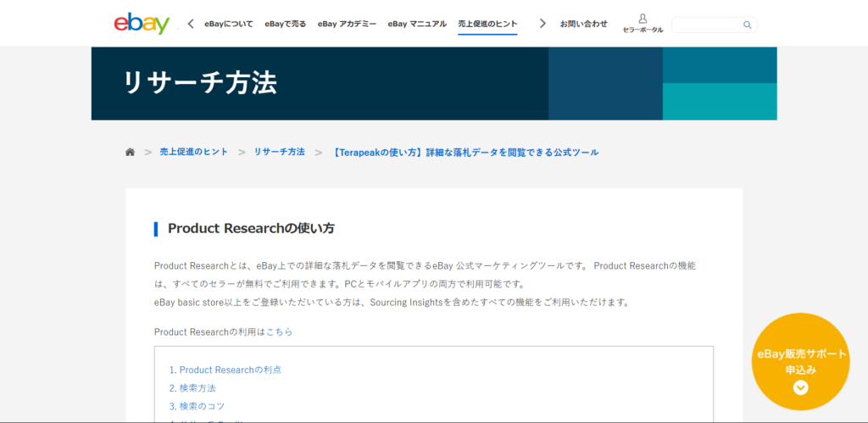Click the left arrow in navigation bar
This screenshot has width=868, height=423.
click(x=191, y=24)
